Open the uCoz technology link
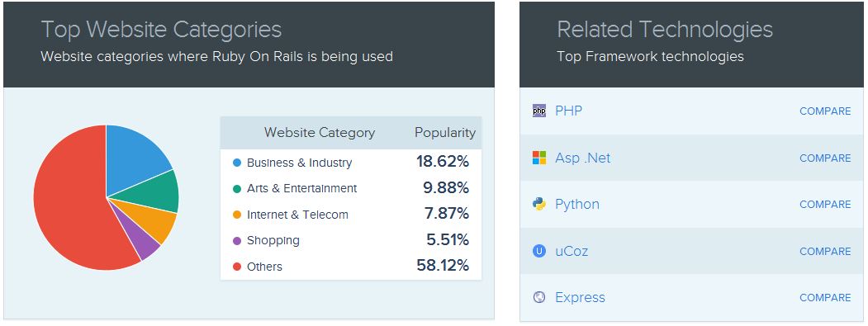 point(572,251)
